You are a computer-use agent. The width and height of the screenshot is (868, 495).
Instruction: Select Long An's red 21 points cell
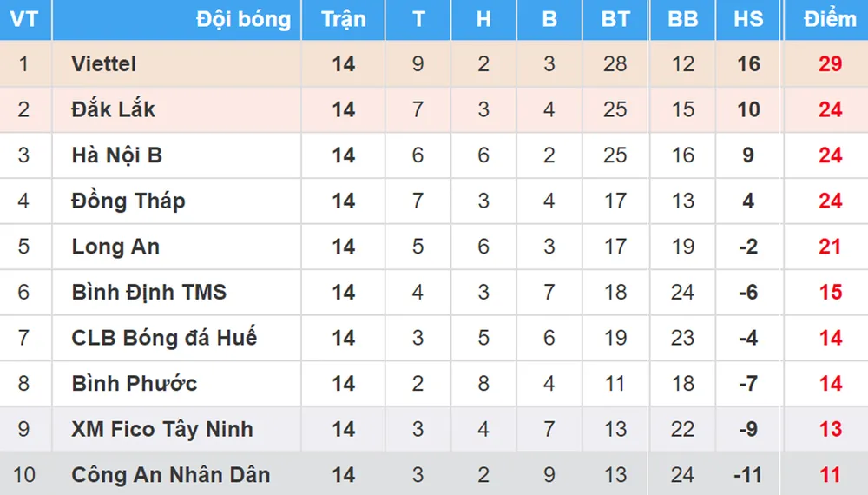point(831,247)
